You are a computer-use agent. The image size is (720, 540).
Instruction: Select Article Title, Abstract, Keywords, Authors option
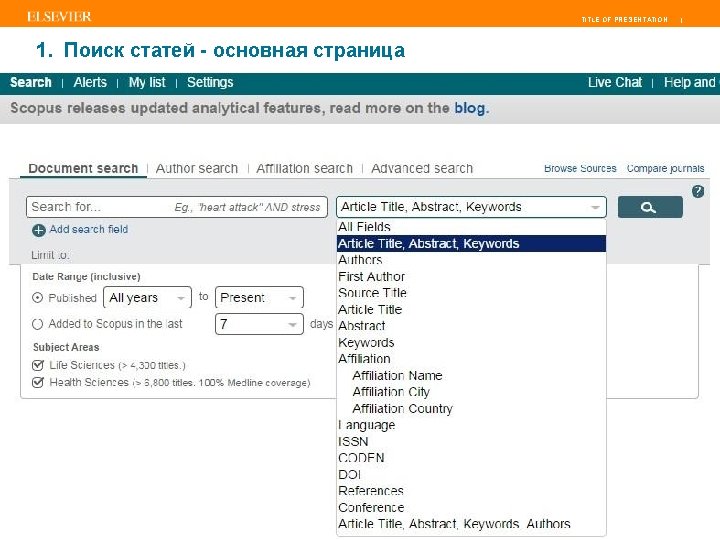pyautogui.click(x=471, y=524)
